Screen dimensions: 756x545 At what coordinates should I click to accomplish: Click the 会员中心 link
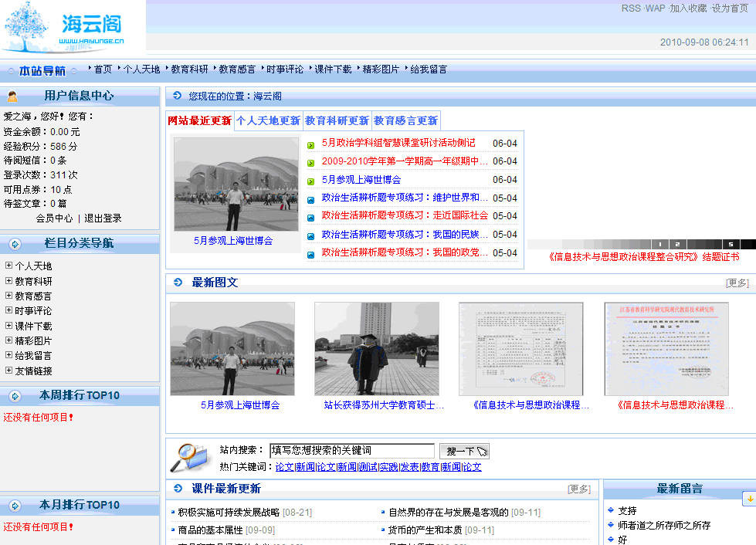(x=55, y=218)
